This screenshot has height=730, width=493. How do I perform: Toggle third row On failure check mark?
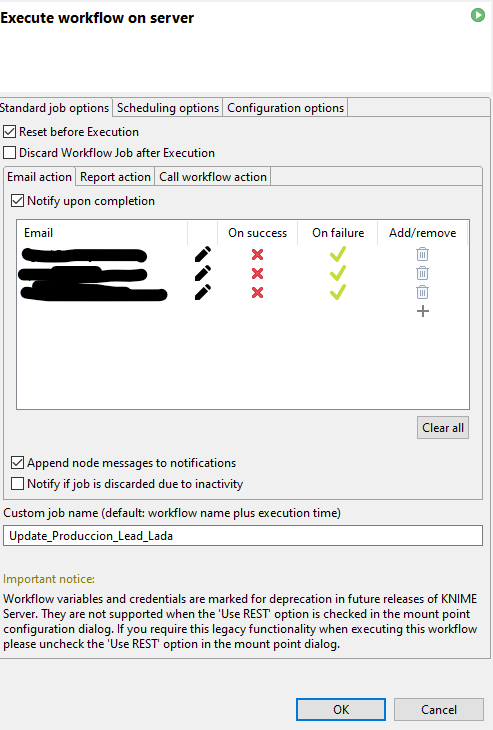338,292
